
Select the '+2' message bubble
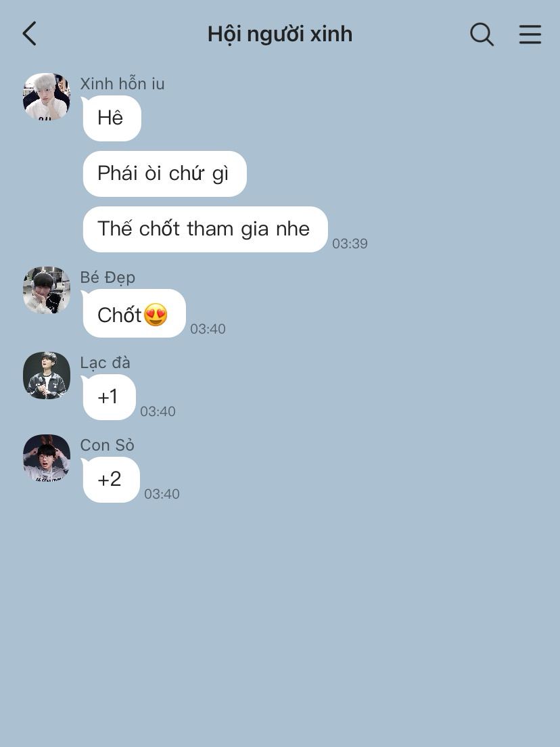coord(112,480)
